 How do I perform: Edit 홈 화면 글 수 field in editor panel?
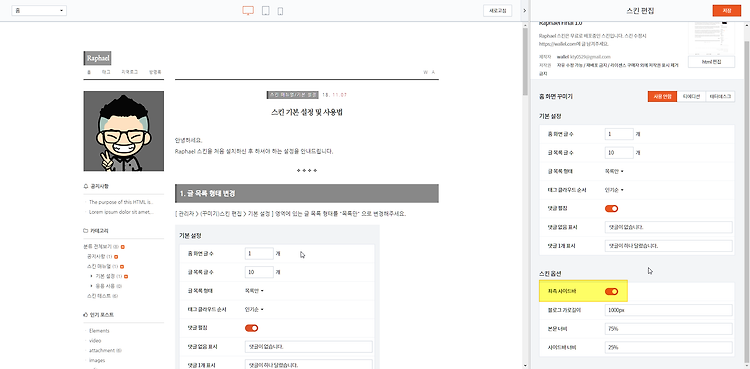point(619,134)
